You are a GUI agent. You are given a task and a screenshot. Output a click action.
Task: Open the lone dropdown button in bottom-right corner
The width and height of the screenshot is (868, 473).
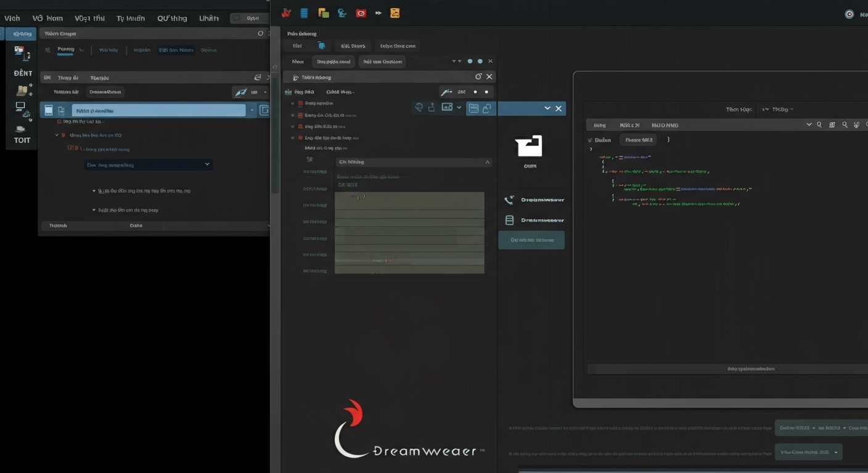pyautogui.click(x=808, y=452)
